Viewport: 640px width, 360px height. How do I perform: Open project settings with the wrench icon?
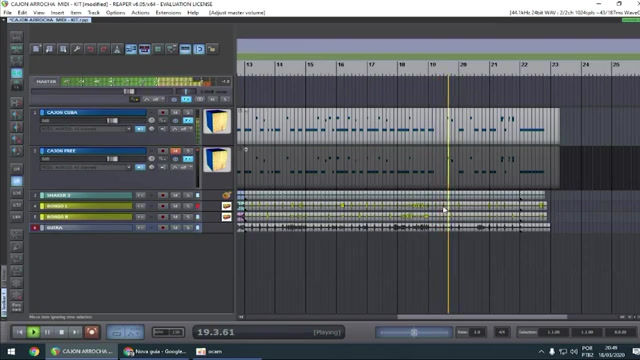76,49
